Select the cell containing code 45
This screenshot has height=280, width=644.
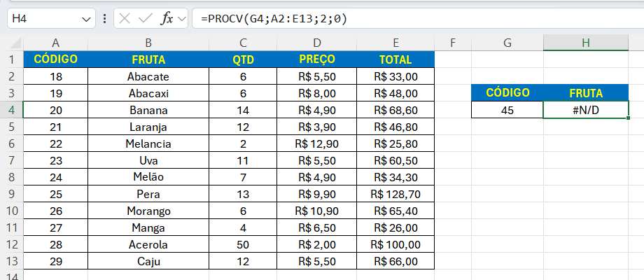(x=507, y=110)
